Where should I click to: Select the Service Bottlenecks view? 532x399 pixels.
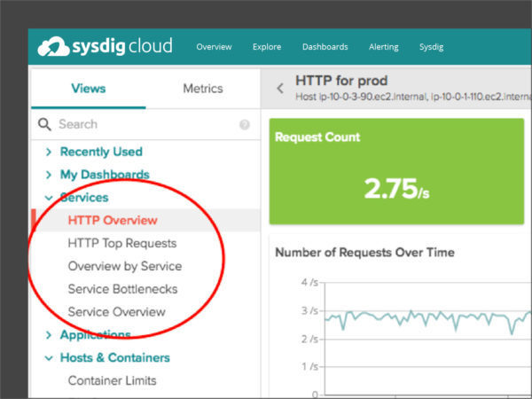click(122, 289)
